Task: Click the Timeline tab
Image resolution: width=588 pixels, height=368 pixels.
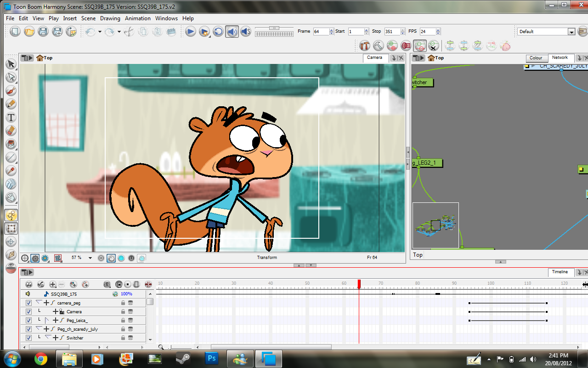Action: pos(560,272)
